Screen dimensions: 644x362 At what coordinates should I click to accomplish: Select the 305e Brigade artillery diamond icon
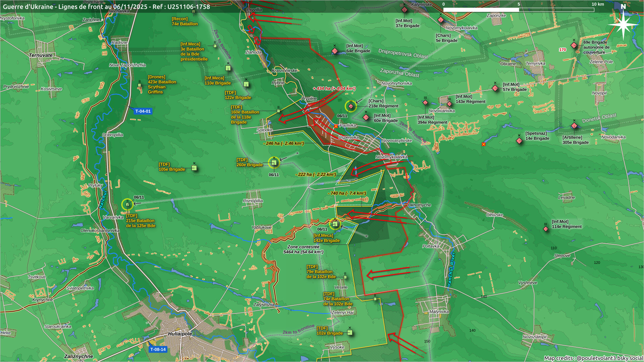574,126
